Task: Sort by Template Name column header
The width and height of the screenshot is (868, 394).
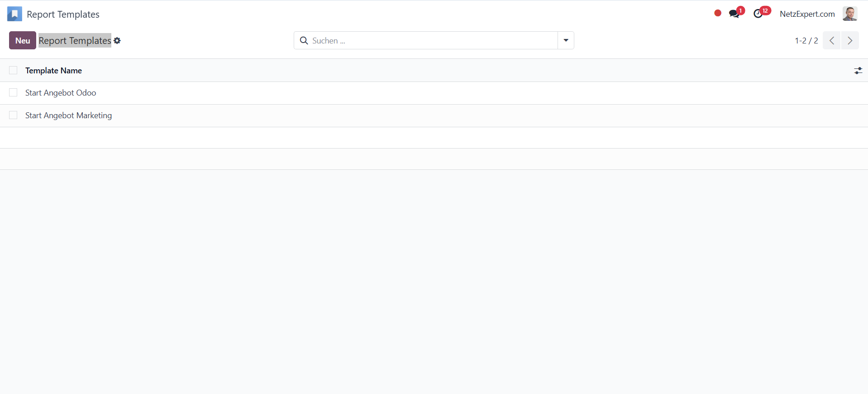Action: 53,71
